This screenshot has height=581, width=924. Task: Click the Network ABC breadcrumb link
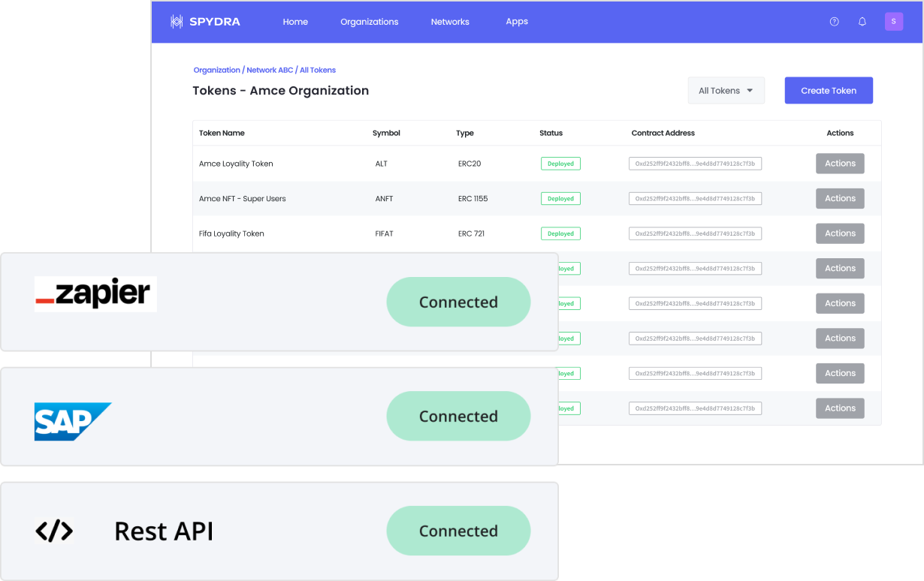pos(269,70)
